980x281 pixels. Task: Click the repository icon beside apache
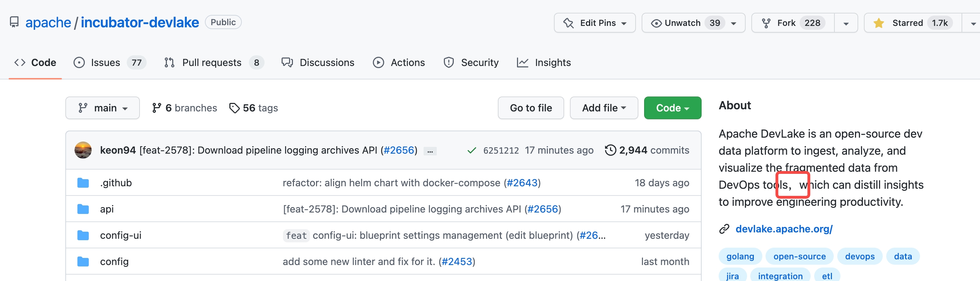click(14, 22)
